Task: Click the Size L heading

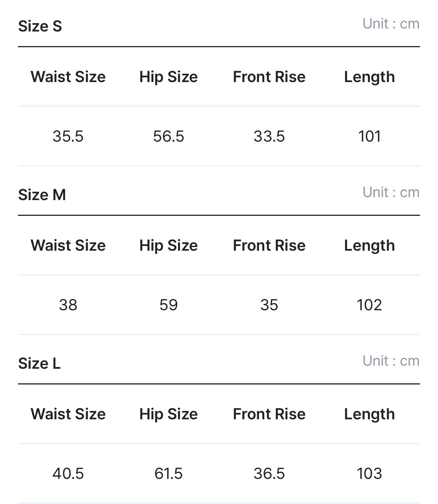Action: point(39,363)
